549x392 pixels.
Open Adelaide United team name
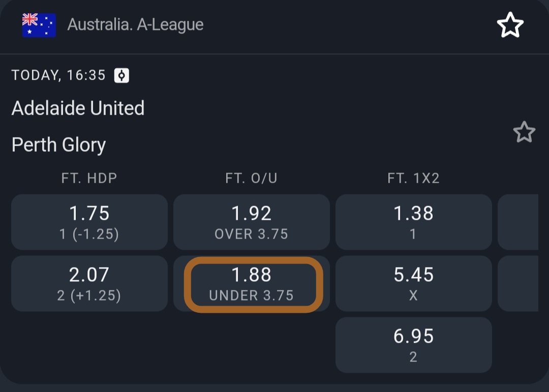78,108
